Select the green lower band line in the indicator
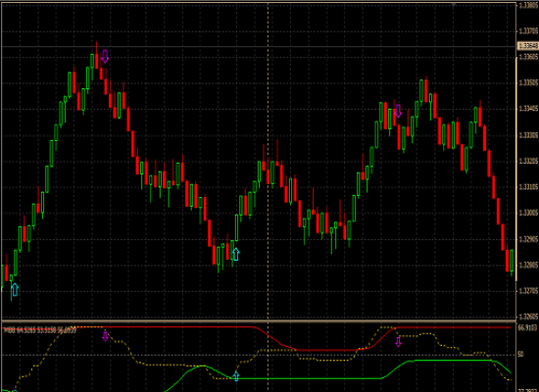The width and height of the screenshot is (539, 392). (x=310, y=378)
